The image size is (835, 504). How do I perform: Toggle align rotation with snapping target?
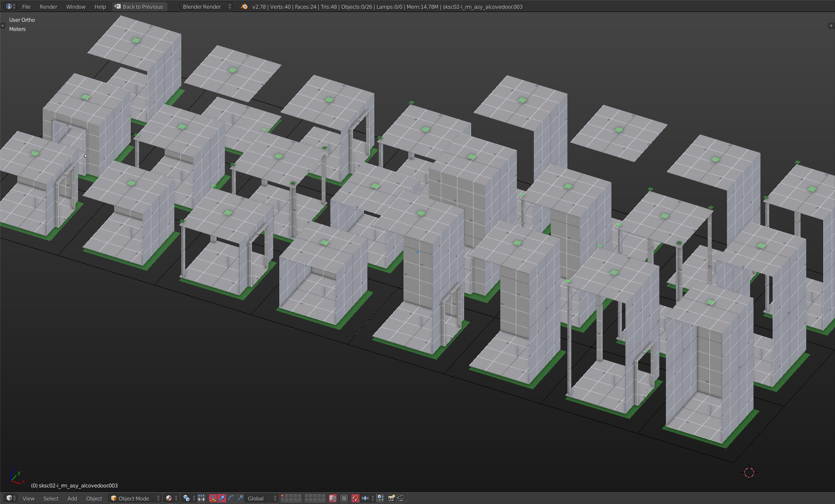[x=380, y=498]
